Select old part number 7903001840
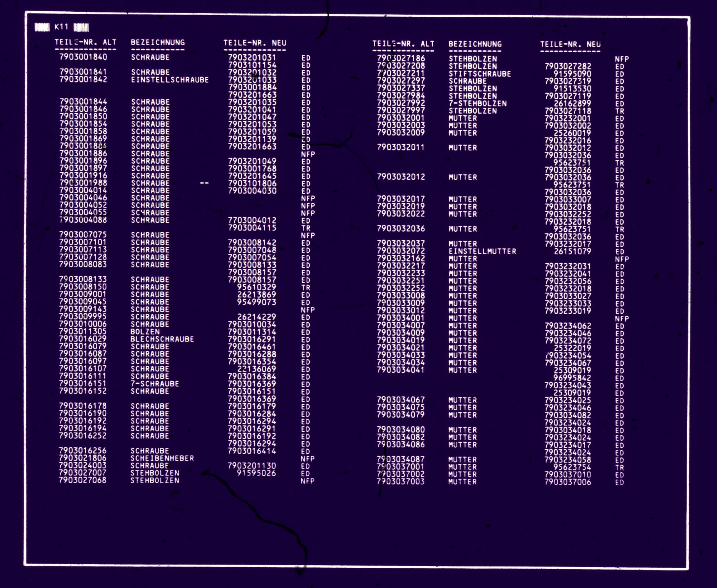This screenshot has width=717, height=588. pyautogui.click(x=83, y=57)
